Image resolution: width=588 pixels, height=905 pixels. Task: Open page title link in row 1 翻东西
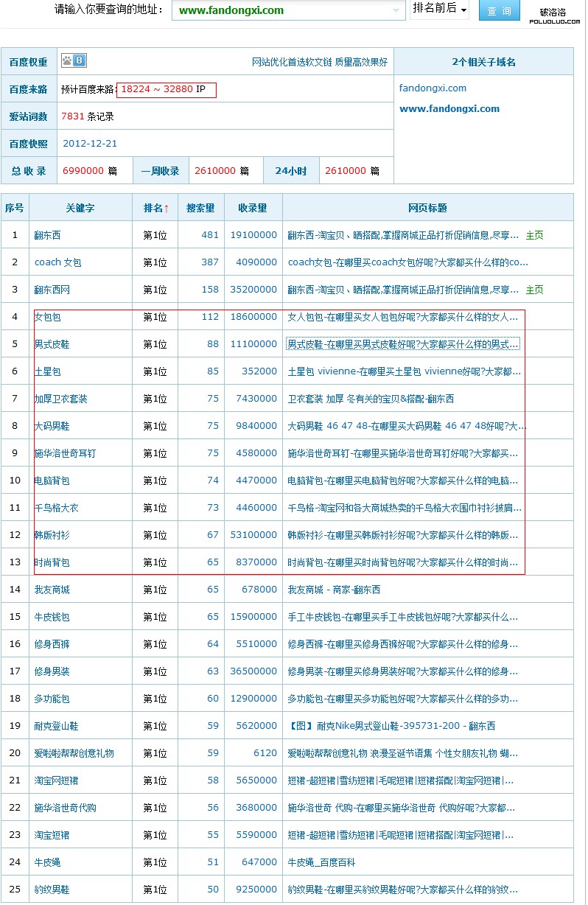403,236
